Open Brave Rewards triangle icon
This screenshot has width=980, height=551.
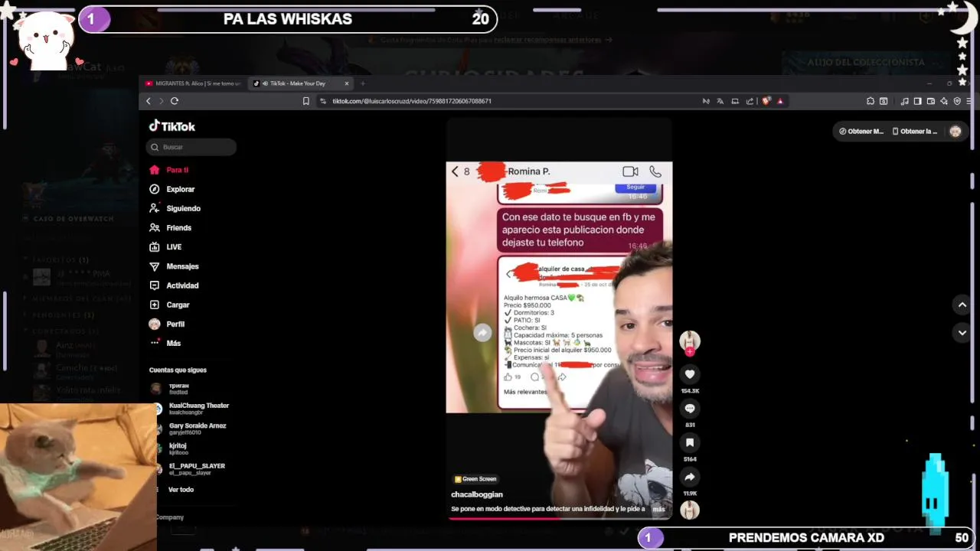coord(780,101)
